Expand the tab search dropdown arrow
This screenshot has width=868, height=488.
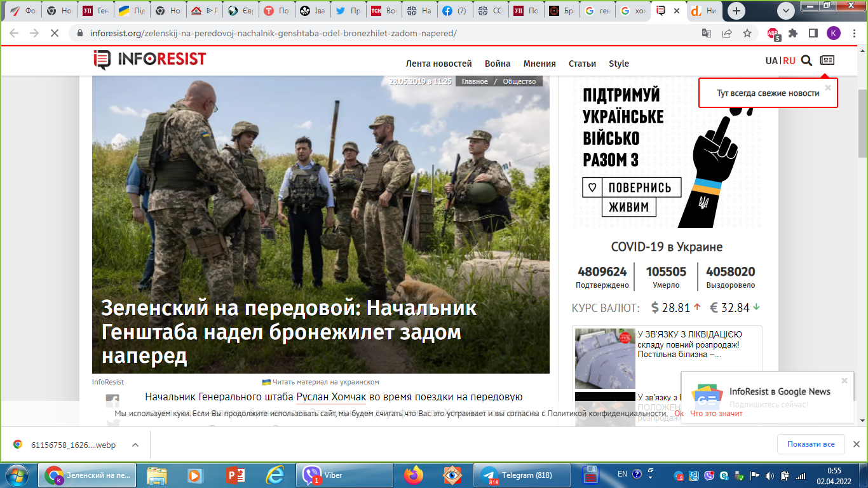click(786, 11)
